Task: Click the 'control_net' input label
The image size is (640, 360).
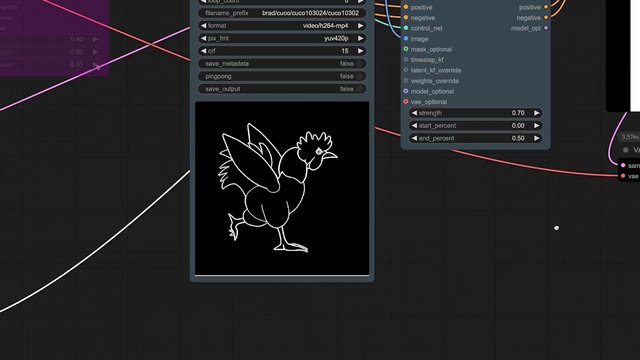Action: click(427, 28)
